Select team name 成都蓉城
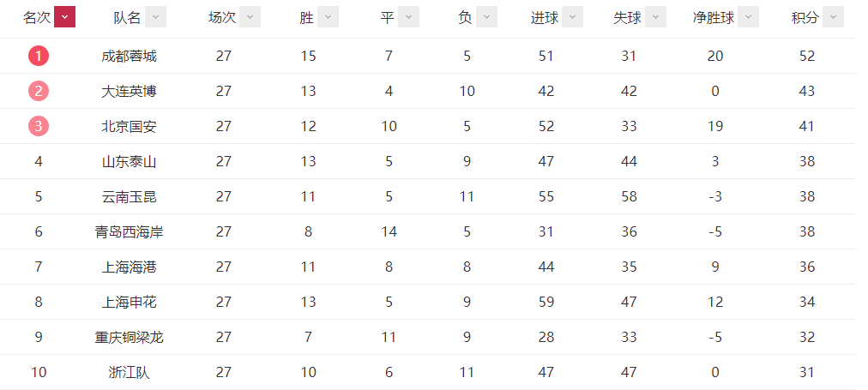This screenshot has width=868, height=390. click(x=129, y=56)
